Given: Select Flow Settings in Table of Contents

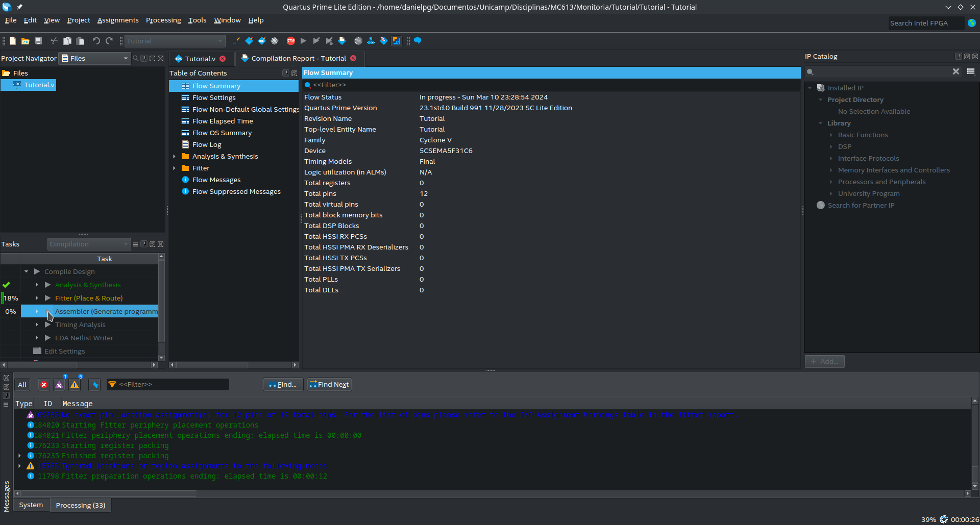Looking at the screenshot, I should (x=214, y=97).
